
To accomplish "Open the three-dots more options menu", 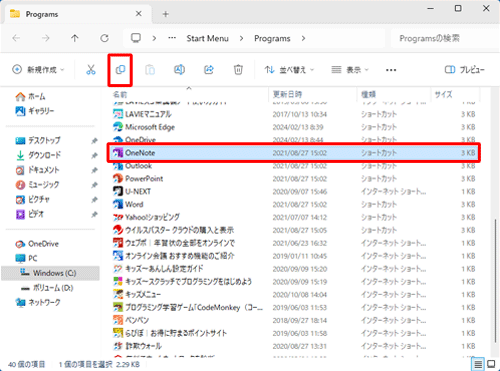I will tap(391, 70).
